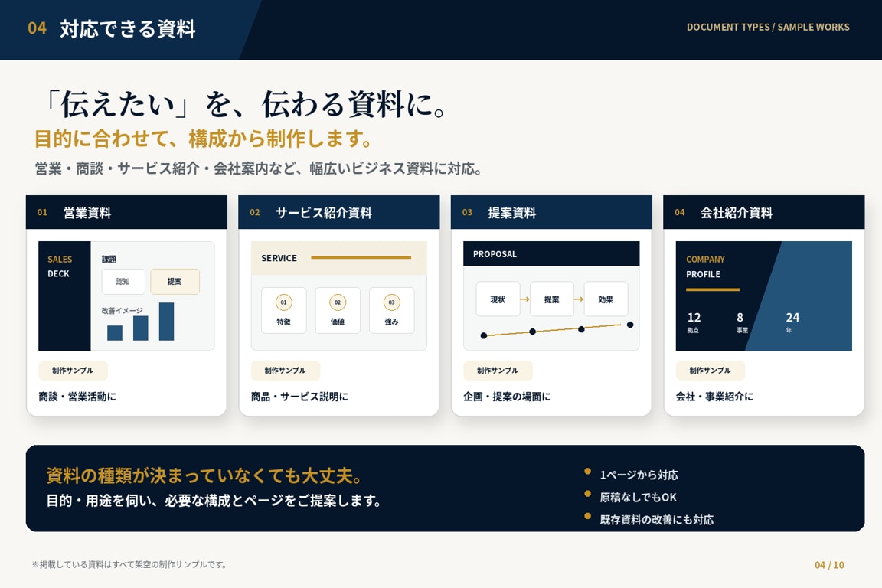882x588 pixels.
Task: Click the slide title 対応できる資料
Action: (x=128, y=28)
